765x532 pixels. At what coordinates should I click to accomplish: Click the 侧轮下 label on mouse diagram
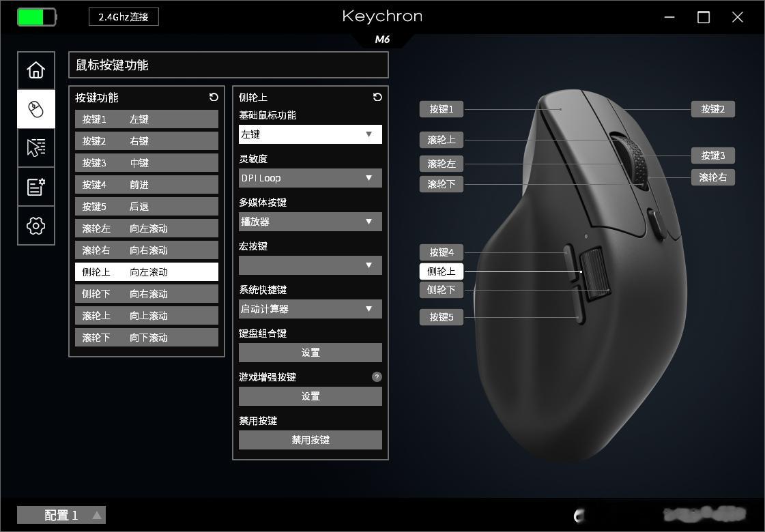(441, 290)
